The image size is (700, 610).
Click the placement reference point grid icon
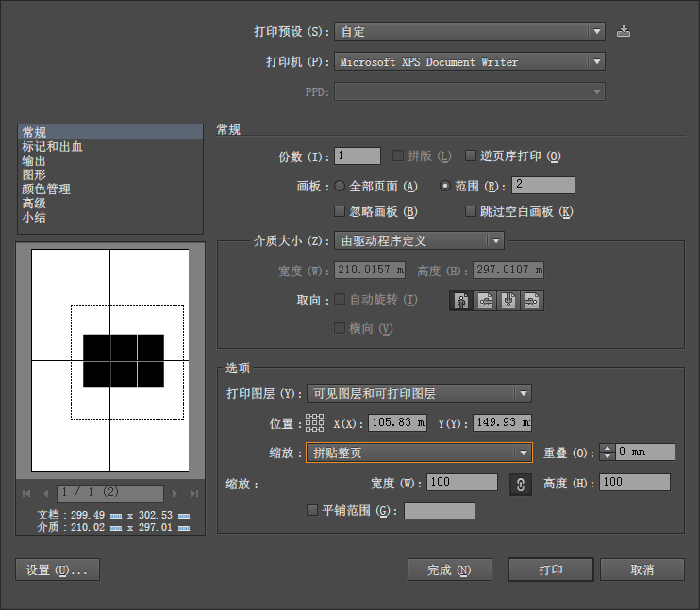[x=314, y=423]
